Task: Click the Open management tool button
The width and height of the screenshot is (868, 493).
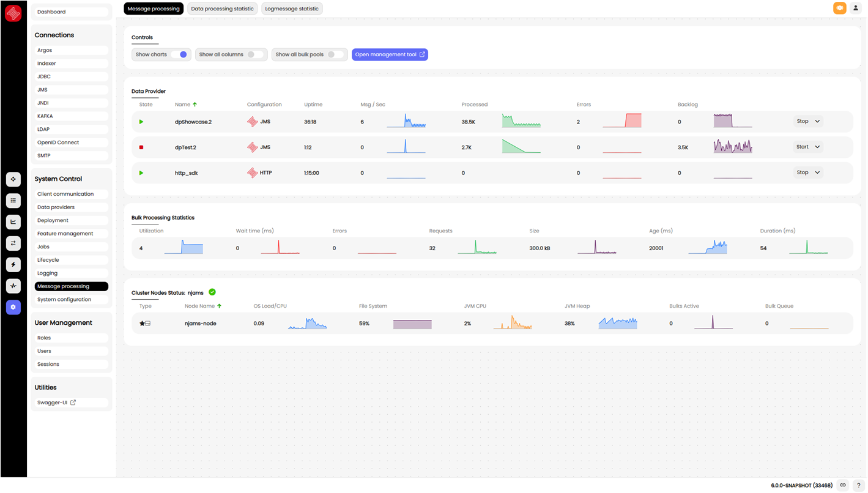Action: 390,54
